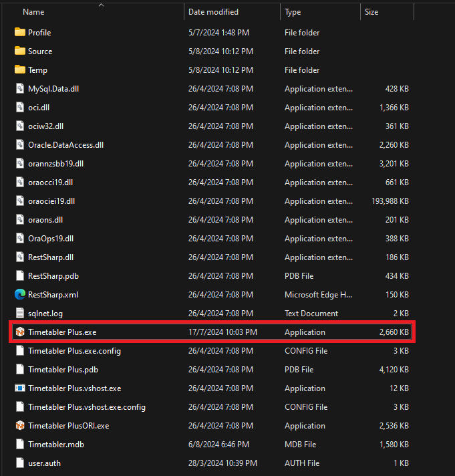The width and height of the screenshot is (455, 476).
Task: Select the Timetabler PlusORI.exe icon
Action: 20,426
